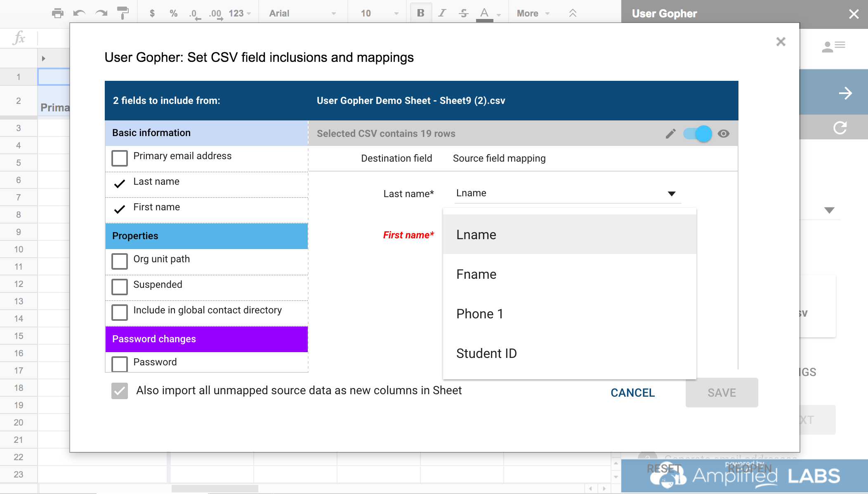Click the pencil edit icon in CSV bar
Viewport: 868px width, 494px height.
tap(671, 134)
